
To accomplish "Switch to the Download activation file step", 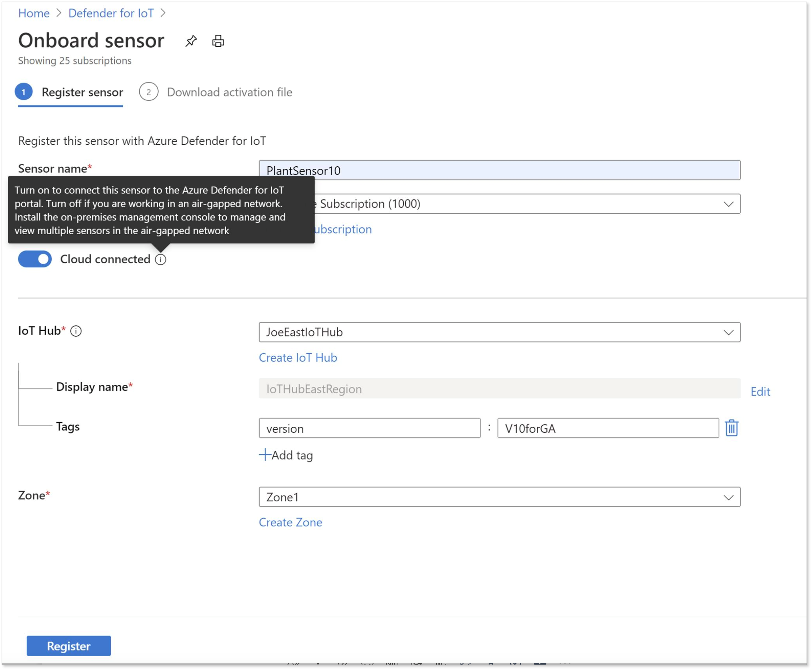I will pyautogui.click(x=229, y=92).
